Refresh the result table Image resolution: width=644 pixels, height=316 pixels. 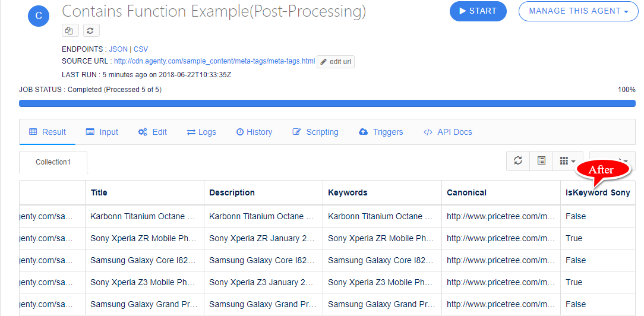coord(518,160)
